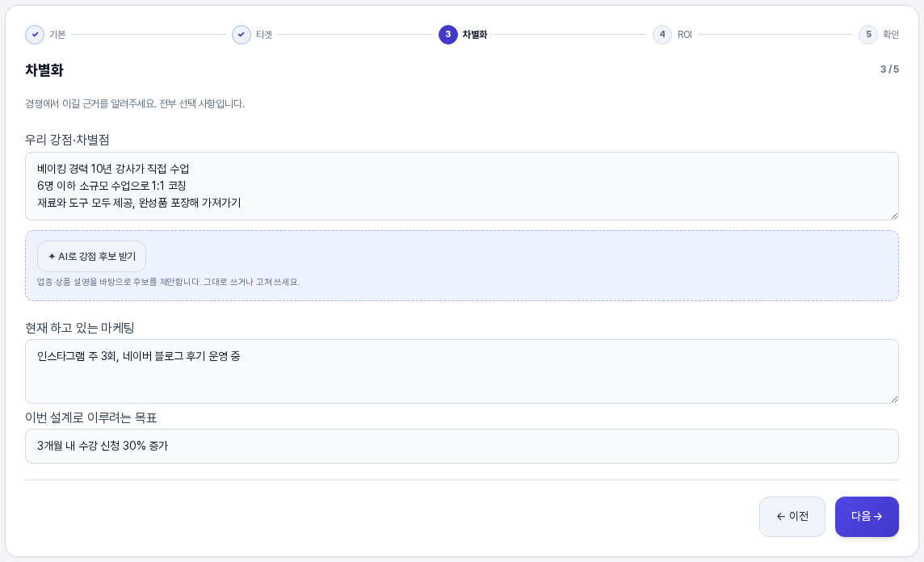Click the text 3개월 내 수강 신청 30% 증가
This screenshot has height=562, width=924.
point(103,446)
